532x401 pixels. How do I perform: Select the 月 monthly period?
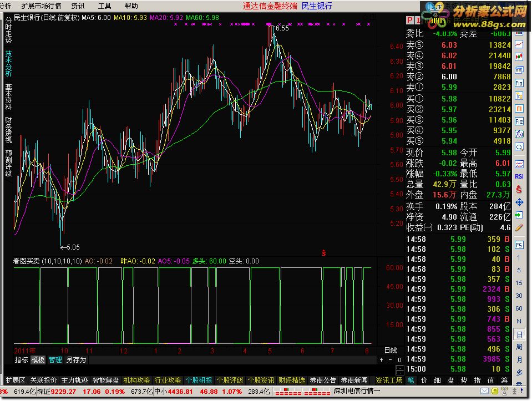coord(519,359)
